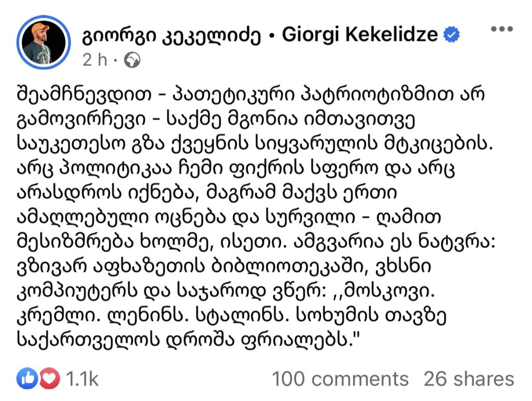The width and height of the screenshot is (532, 401).
Task: Click the red heart Love reaction icon
Action: 50,379
